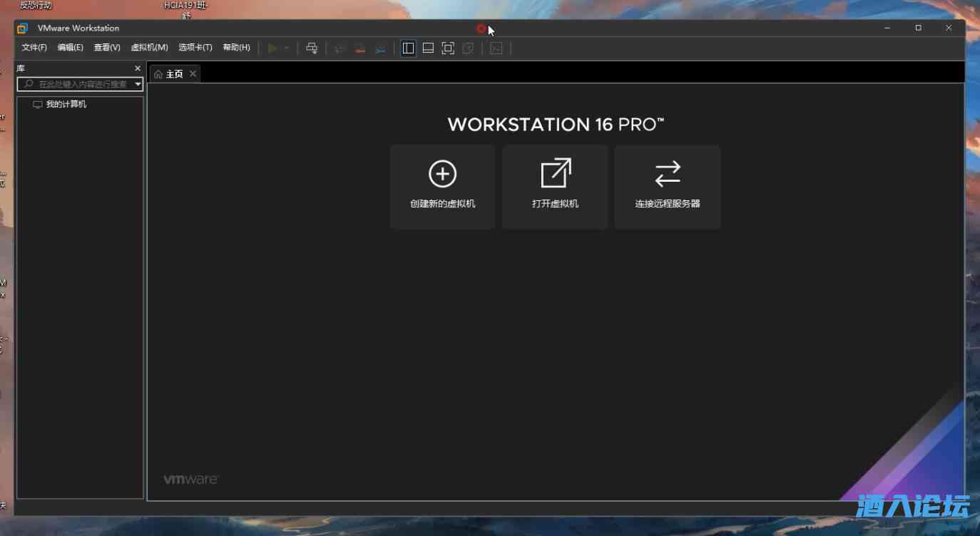Click the enter full screen mode icon
The width and height of the screenshot is (980, 536).
click(448, 48)
